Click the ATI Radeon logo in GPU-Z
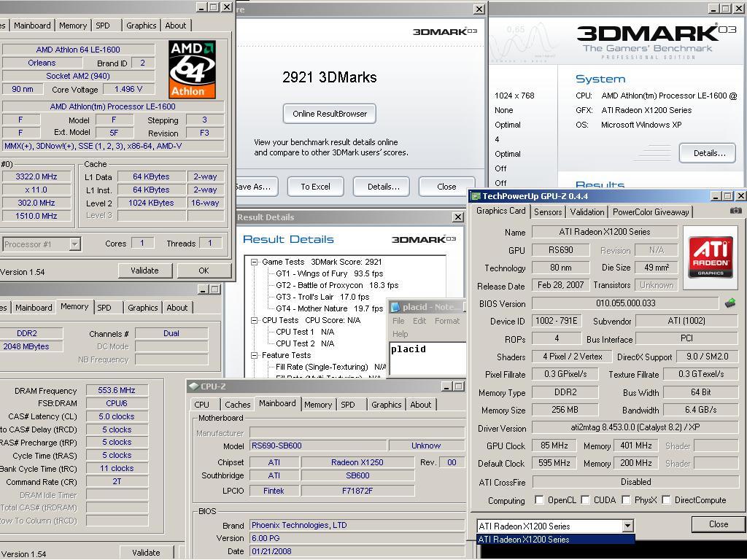Viewport: 747px width, 560px height. click(x=711, y=257)
